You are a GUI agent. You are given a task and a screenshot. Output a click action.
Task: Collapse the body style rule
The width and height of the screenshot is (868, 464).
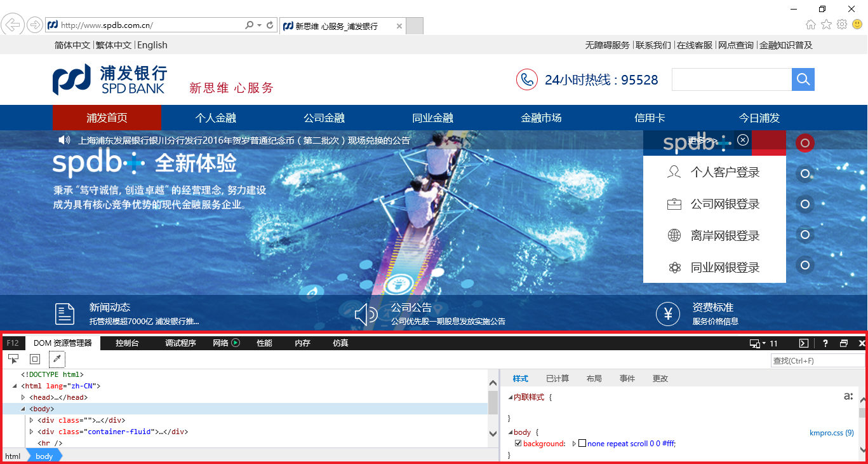coord(511,432)
